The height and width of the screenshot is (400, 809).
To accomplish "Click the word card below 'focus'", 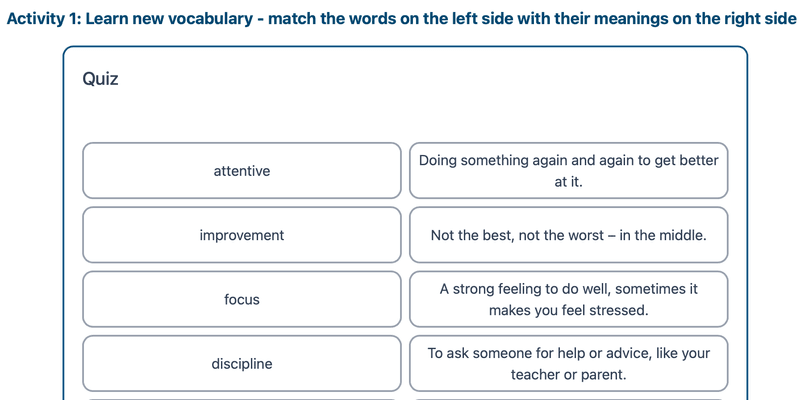I will (x=241, y=364).
